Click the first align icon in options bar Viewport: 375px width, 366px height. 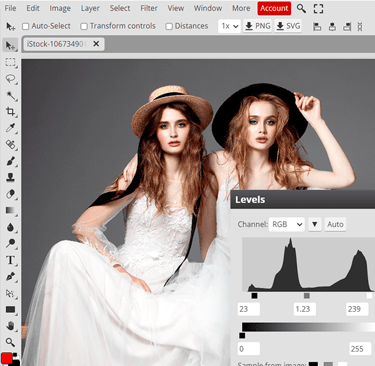[317, 27]
